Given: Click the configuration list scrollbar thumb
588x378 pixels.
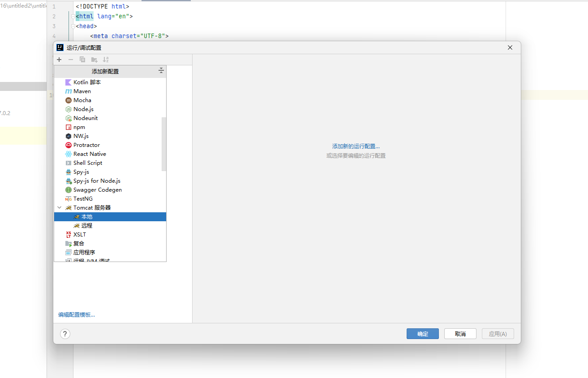Looking at the screenshot, I should [x=164, y=144].
